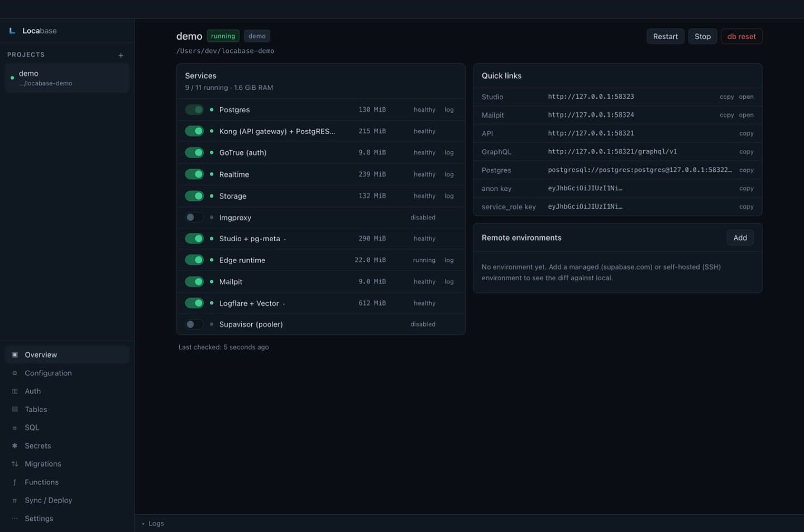
Task: Open Settings via its three-dots icon
Action: (15, 519)
